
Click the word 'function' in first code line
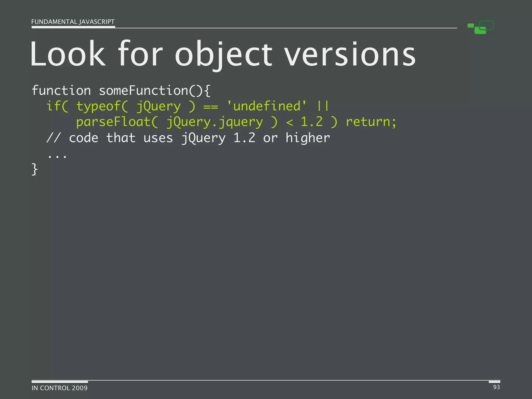point(61,91)
